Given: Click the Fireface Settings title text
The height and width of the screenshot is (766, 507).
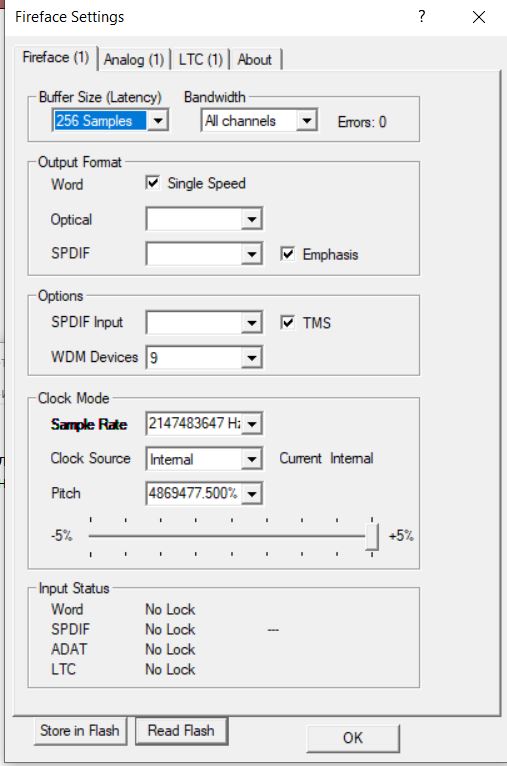Looking at the screenshot, I should coord(69,17).
